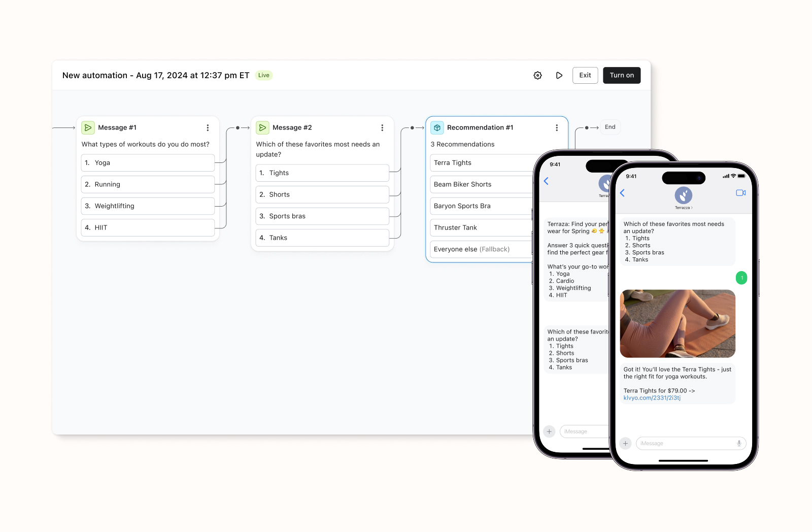
Task: Open the three-dot menu on Recommendation #1
Action: [557, 127]
